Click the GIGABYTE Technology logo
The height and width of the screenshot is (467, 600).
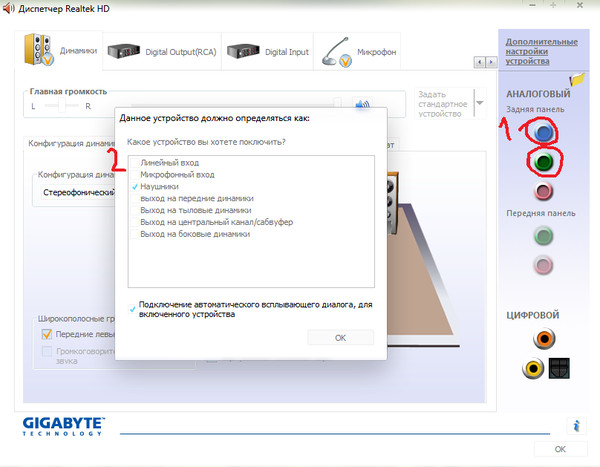coord(64,426)
